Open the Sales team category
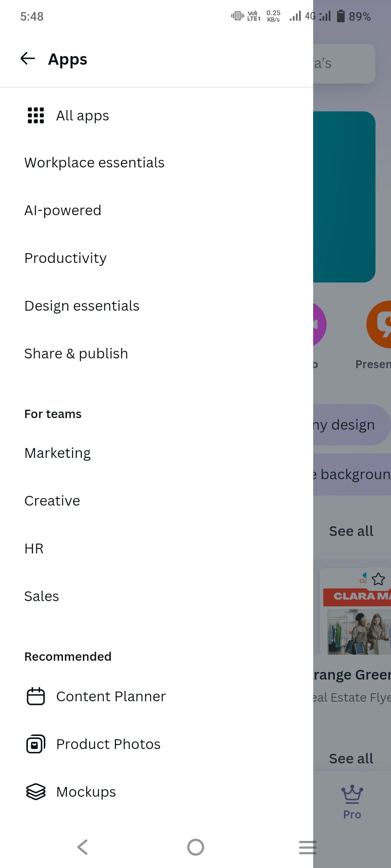The image size is (391, 868). click(x=42, y=596)
